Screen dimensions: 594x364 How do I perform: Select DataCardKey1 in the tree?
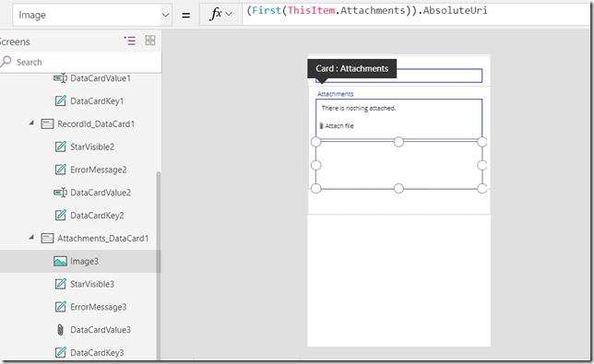point(97,101)
